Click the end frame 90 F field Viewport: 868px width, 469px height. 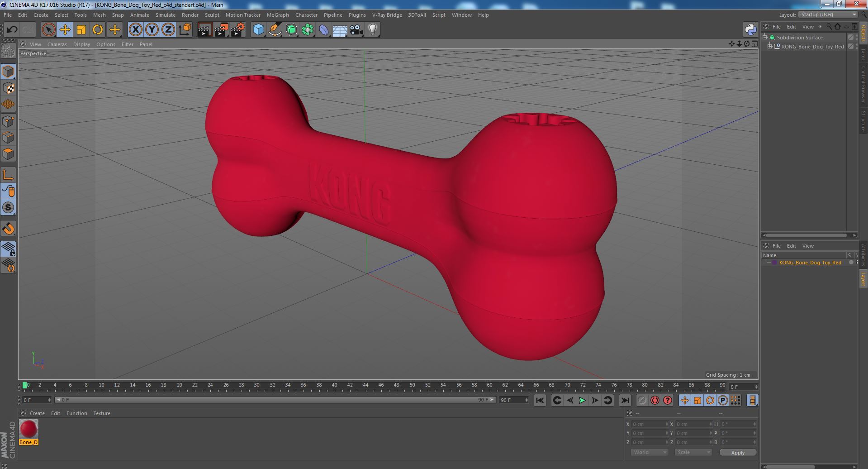click(x=513, y=400)
